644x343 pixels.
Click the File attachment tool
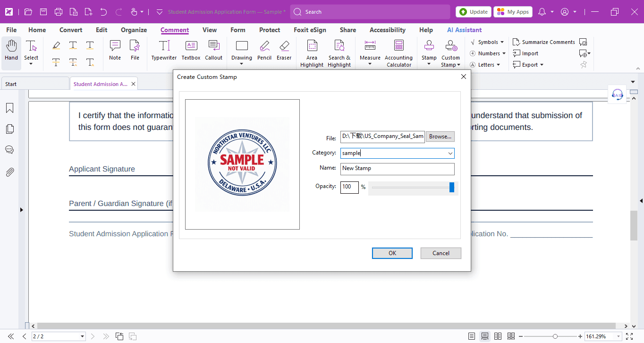coord(135,51)
